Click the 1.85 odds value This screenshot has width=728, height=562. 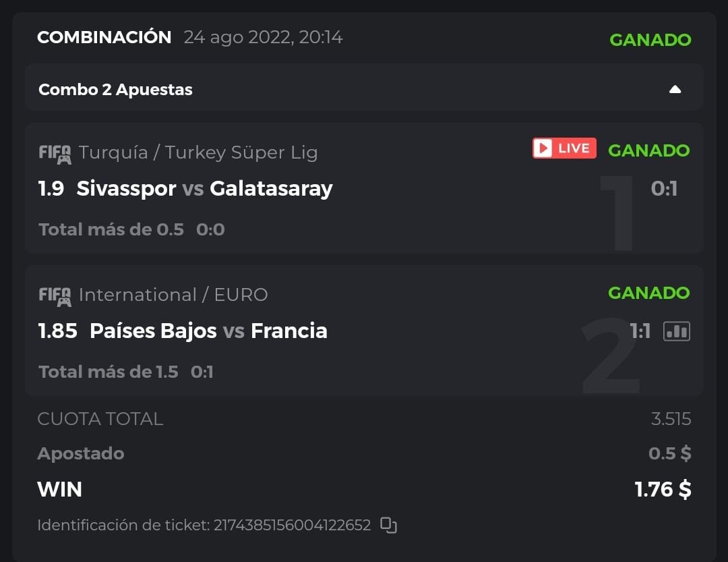57,331
